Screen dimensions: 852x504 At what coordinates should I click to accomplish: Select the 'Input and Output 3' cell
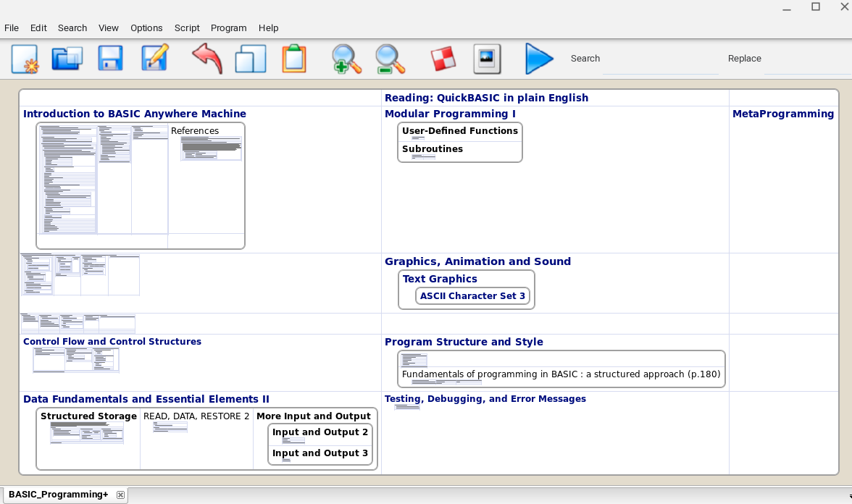click(320, 453)
